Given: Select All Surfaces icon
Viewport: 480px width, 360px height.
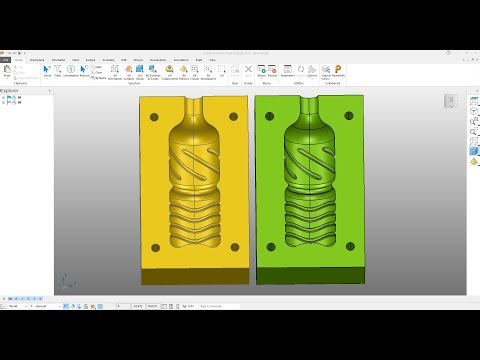Looking at the screenshot, I should coord(129,69).
